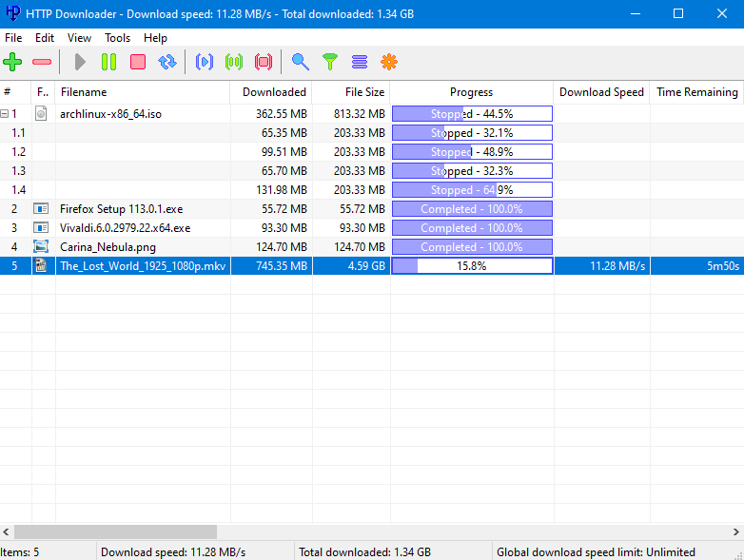Click the purple lines Global Limit icon

coord(360,62)
